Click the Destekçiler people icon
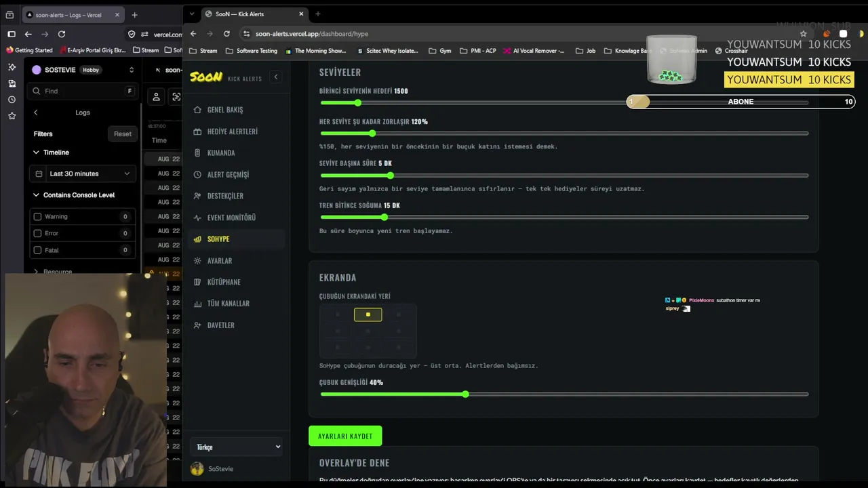The height and width of the screenshot is (488, 868). coord(197,196)
